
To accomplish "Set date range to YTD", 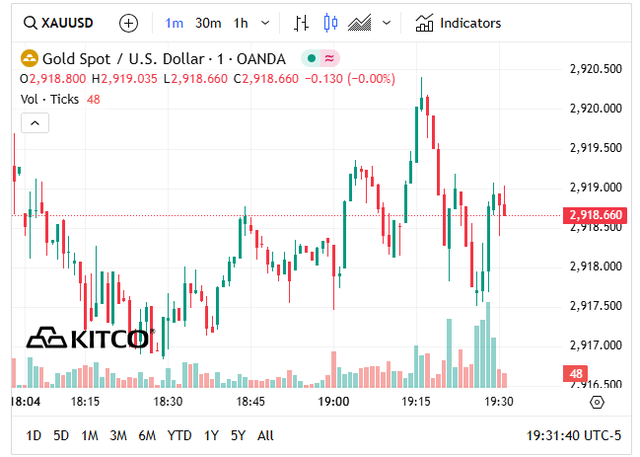I will pyautogui.click(x=180, y=436).
